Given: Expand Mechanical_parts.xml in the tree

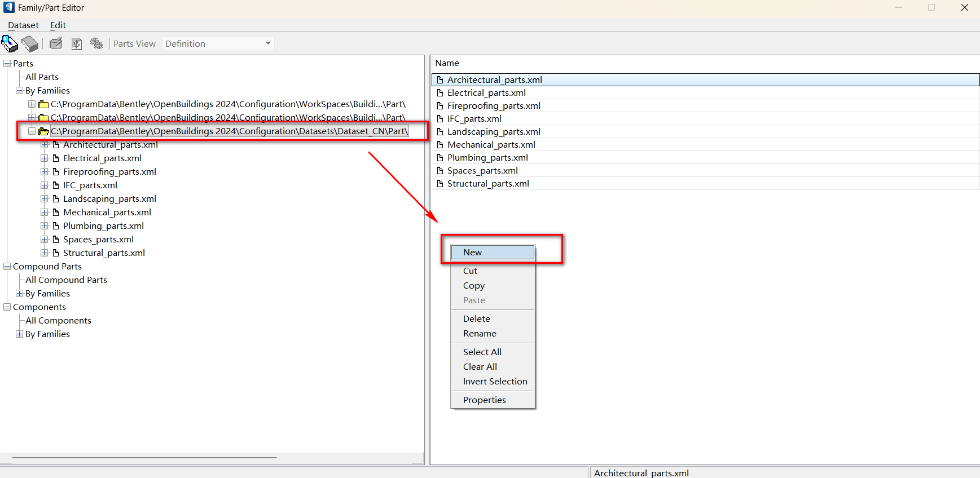Looking at the screenshot, I should pyautogui.click(x=45, y=213).
